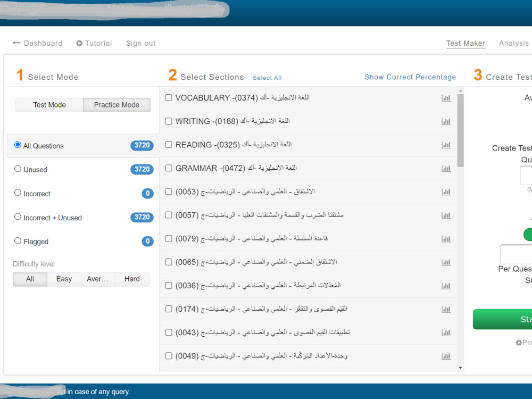Open stats chart icon for section (0057)
The image size is (532, 399).
point(446,215)
